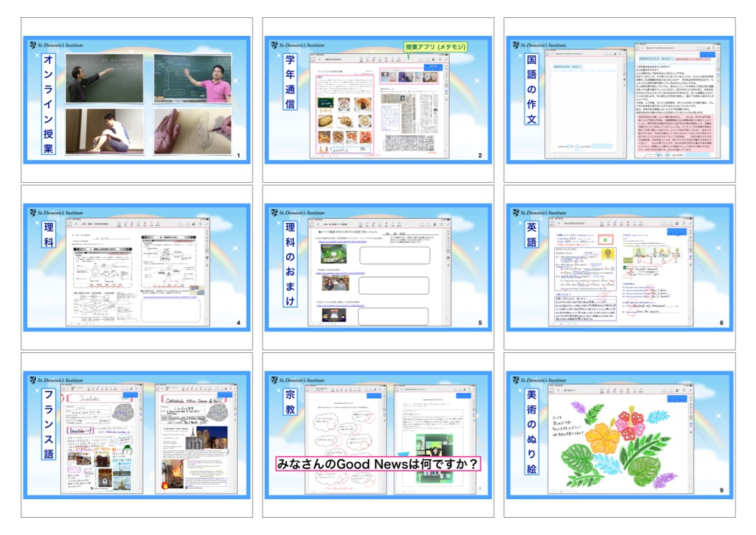
Task: Click the Cathedrale Notre-Dame note page
Action: click(x=197, y=439)
